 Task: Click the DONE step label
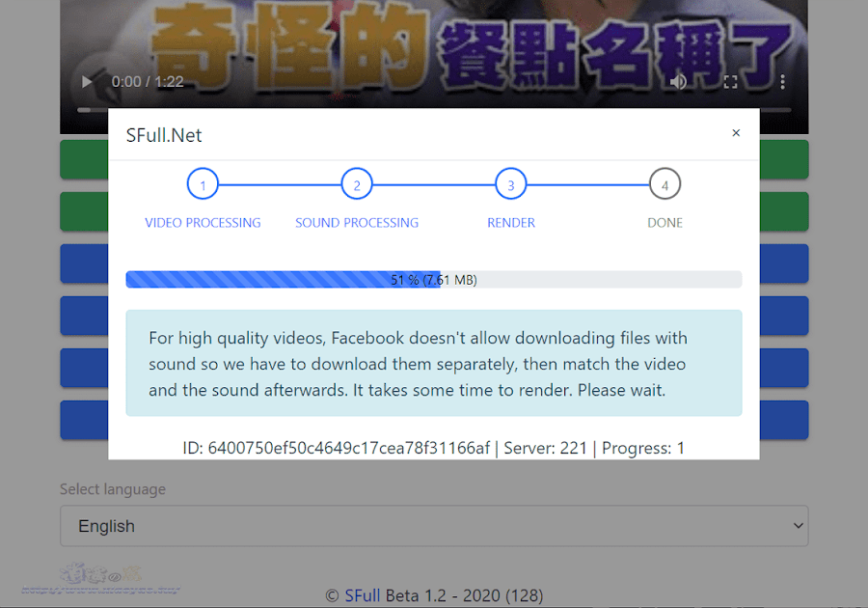[x=665, y=223]
